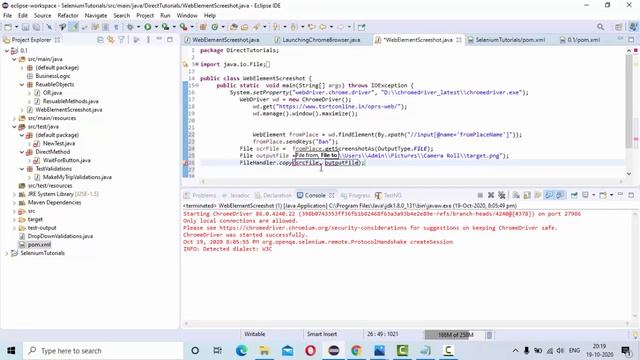Collapse the ReusableObjects package
Screen dimensions: 640x360
(x=22, y=84)
